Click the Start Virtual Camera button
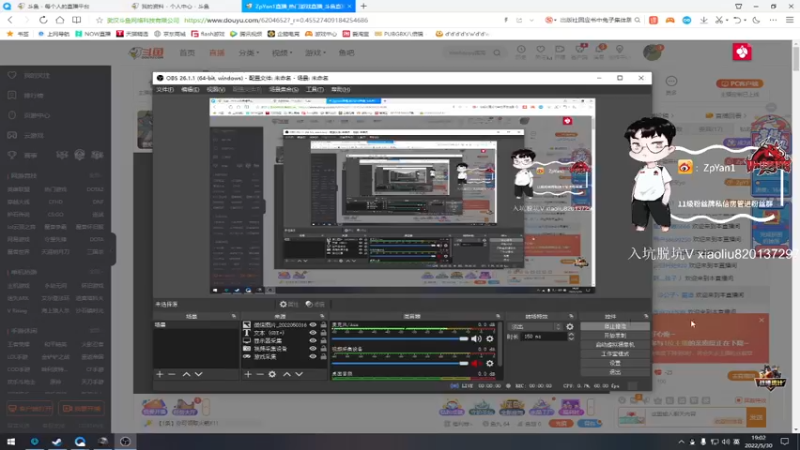 615,345
